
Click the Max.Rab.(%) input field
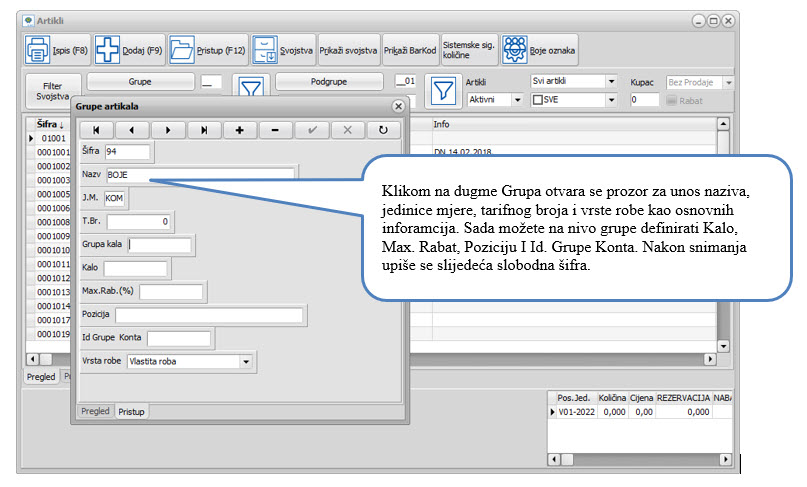171,292
